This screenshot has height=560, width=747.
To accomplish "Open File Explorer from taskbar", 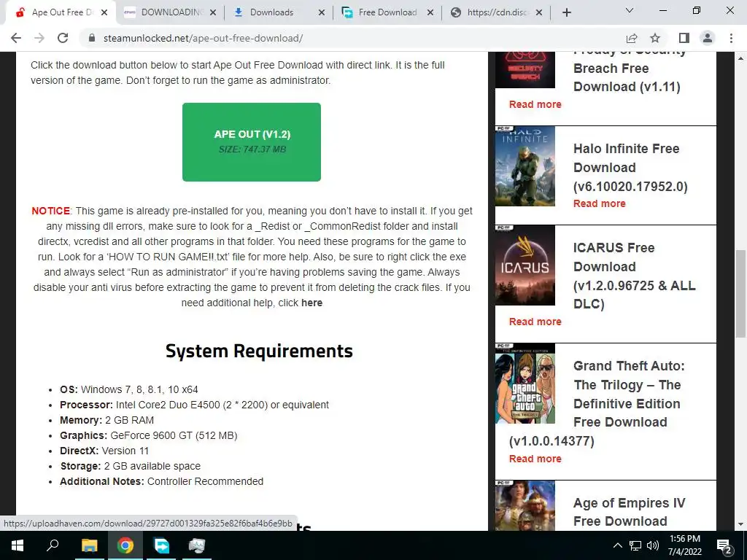I will click(x=89, y=545).
